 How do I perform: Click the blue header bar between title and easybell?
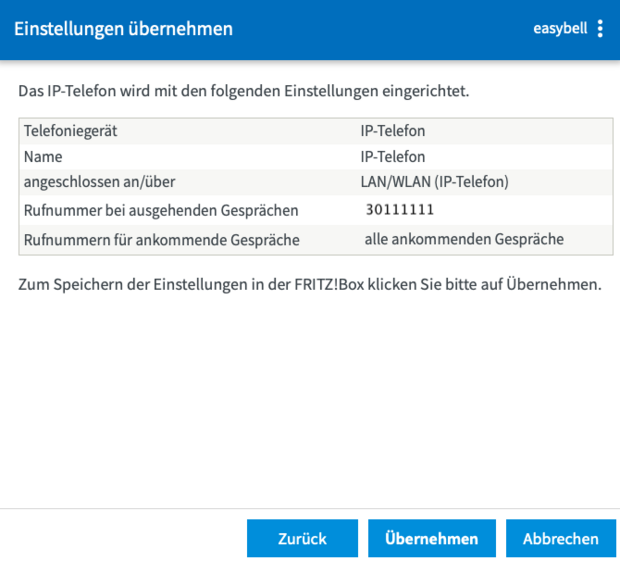click(380, 29)
